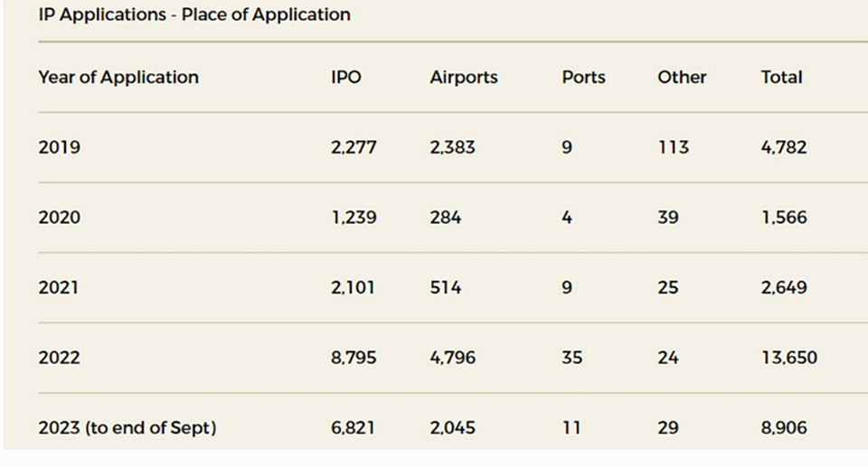The height and width of the screenshot is (467, 868).
Task: Click the 2023 Airports value 2,045
Action: (x=453, y=428)
